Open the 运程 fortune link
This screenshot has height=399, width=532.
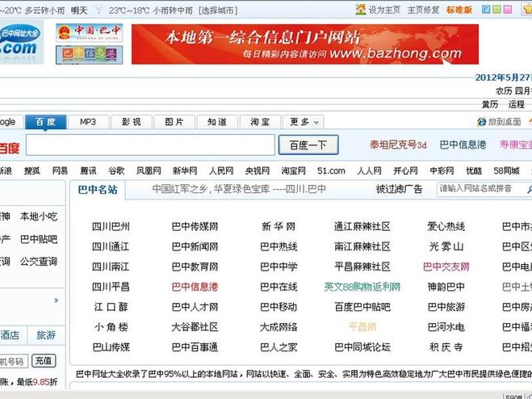[x=517, y=104]
